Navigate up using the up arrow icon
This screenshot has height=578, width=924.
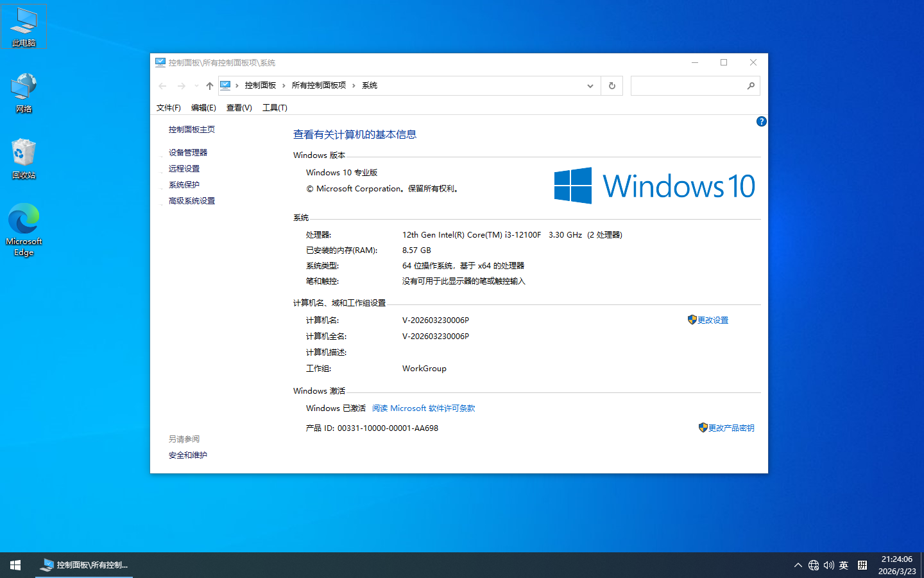(209, 85)
